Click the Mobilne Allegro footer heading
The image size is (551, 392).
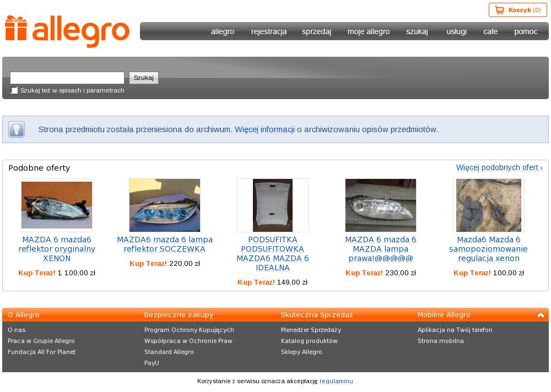pyautogui.click(x=444, y=315)
